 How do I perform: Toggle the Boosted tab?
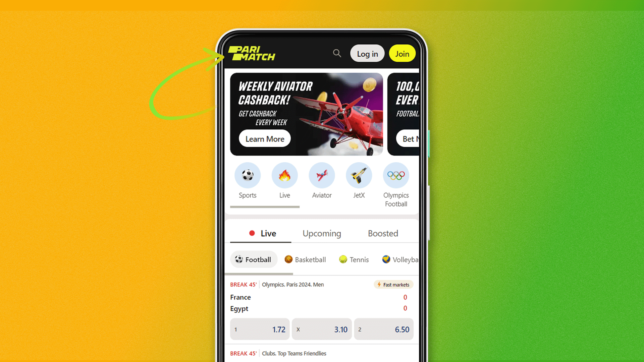(383, 233)
